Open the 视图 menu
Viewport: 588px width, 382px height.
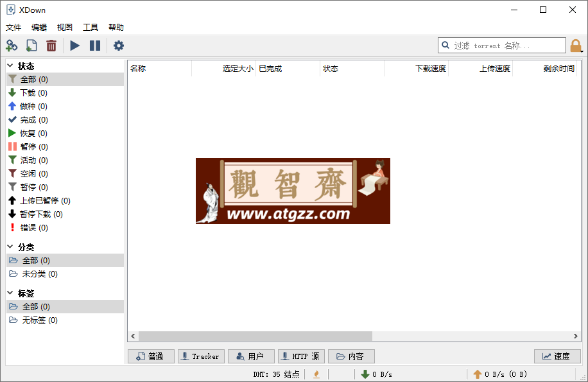click(x=64, y=28)
